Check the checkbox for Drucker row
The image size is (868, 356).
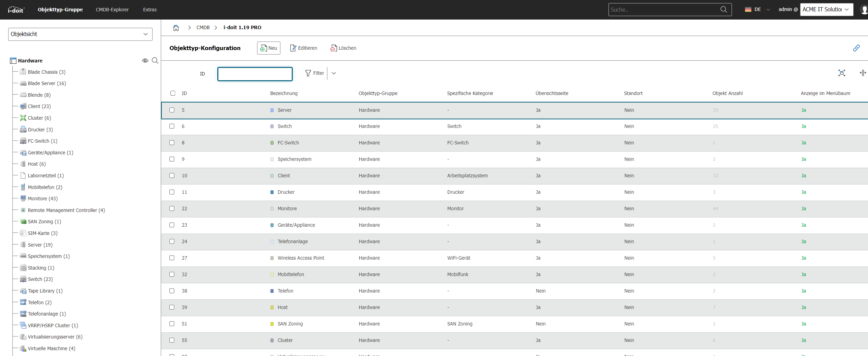tap(172, 192)
